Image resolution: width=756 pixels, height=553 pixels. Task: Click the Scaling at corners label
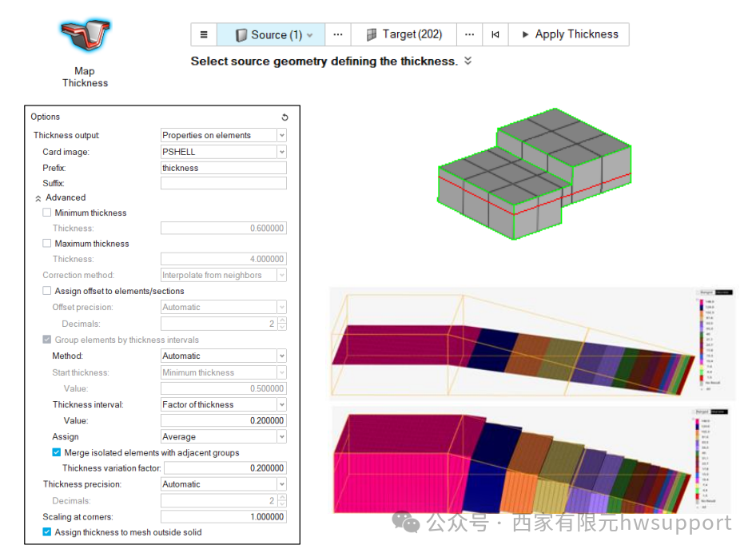78,517
